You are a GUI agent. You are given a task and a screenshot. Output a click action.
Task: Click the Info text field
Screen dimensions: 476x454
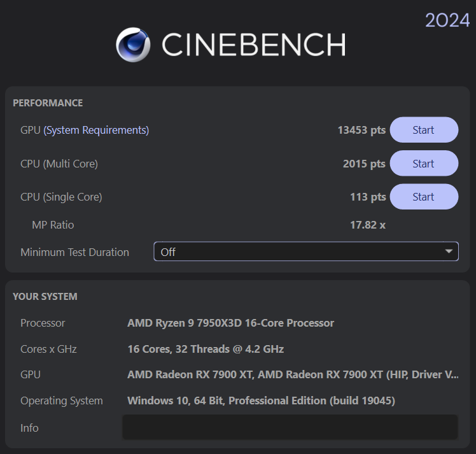pos(290,427)
